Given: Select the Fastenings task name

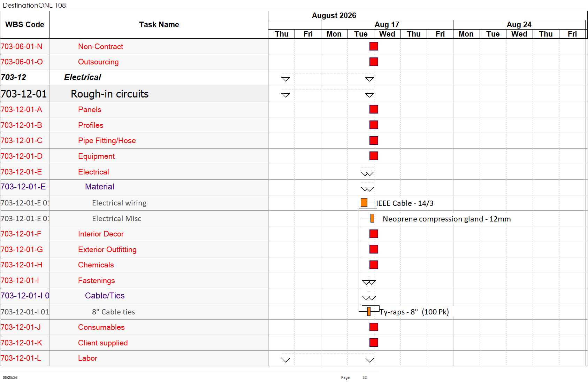Looking at the screenshot, I should click(x=96, y=281).
